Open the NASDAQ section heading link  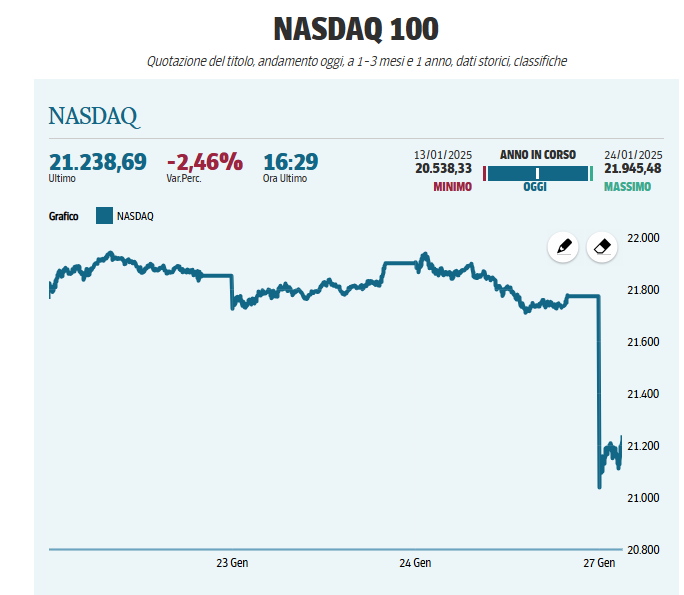click(93, 116)
